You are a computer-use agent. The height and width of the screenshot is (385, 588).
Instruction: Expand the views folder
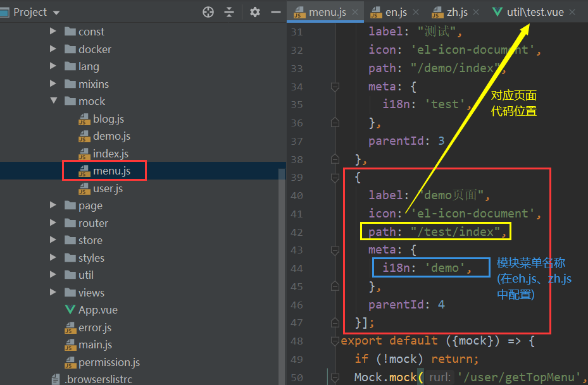53,292
